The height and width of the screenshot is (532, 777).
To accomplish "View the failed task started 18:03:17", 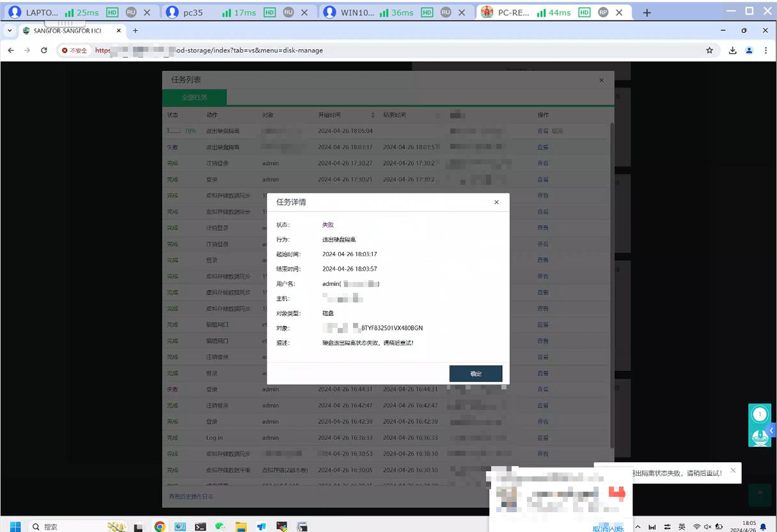I will tap(543, 147).
